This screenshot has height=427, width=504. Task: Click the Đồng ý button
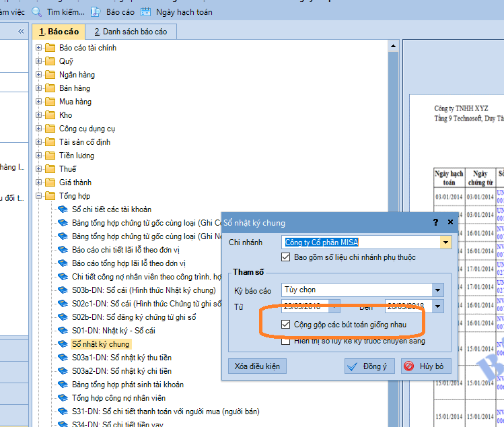(x=369, y=366)
